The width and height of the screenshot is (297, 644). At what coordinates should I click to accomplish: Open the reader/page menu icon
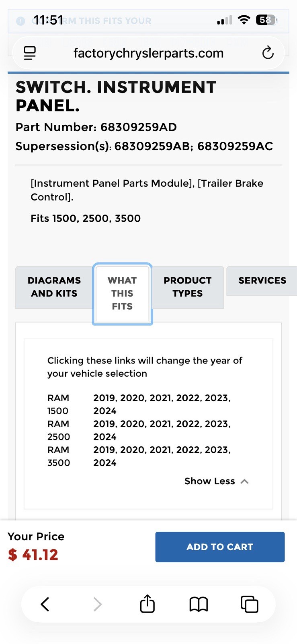click(30, 53)
